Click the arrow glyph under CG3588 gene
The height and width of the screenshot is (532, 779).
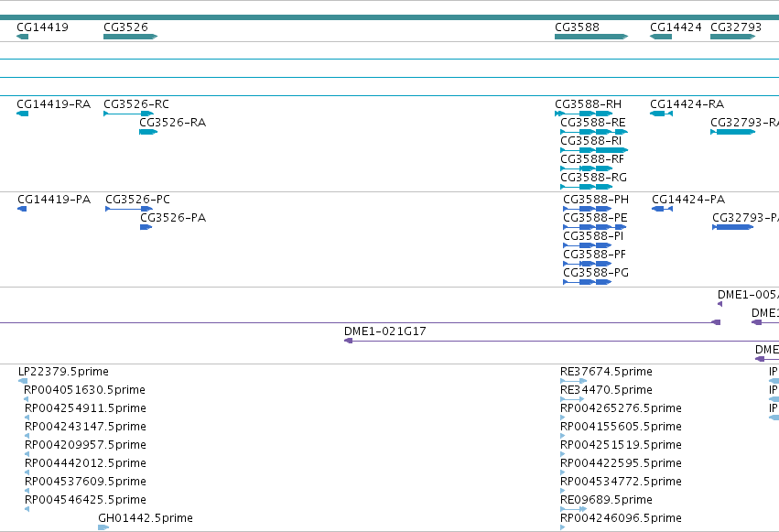point(591,37)
